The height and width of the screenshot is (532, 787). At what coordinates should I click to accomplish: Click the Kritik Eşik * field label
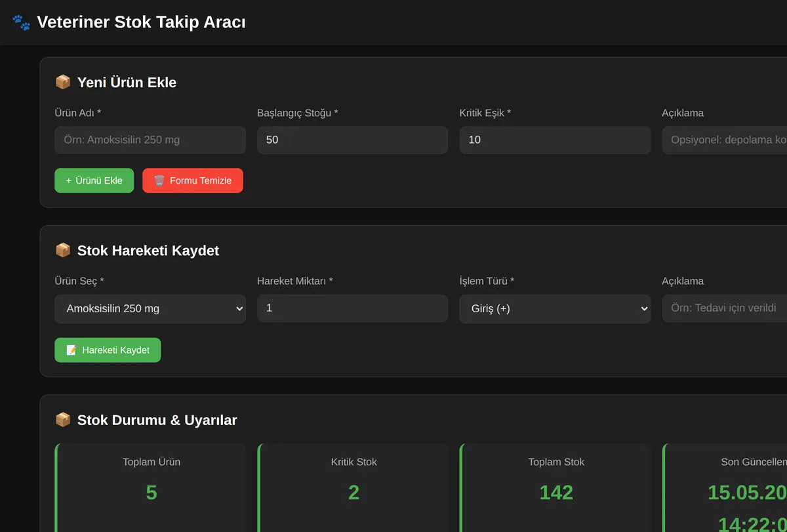click(485, 113)
